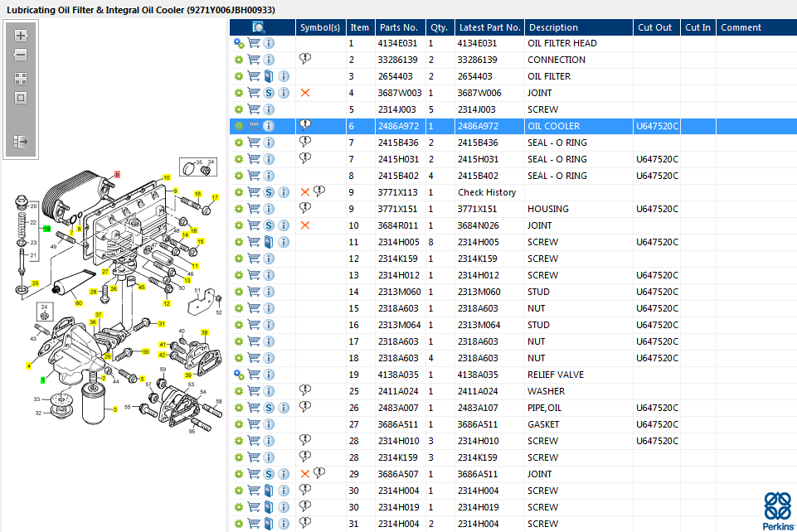
Task: Add HOUSING 3771X151 to cart
Action: 254,209
